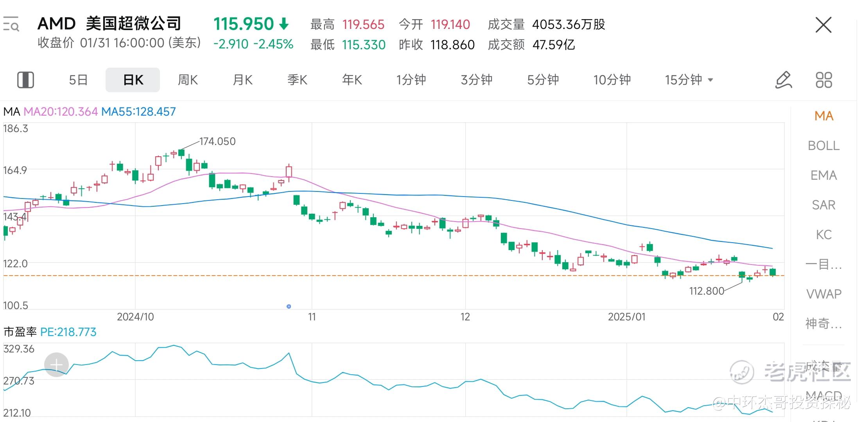
Task: Select the 5分钟 interval tab
Action: [x=543, y=80]
